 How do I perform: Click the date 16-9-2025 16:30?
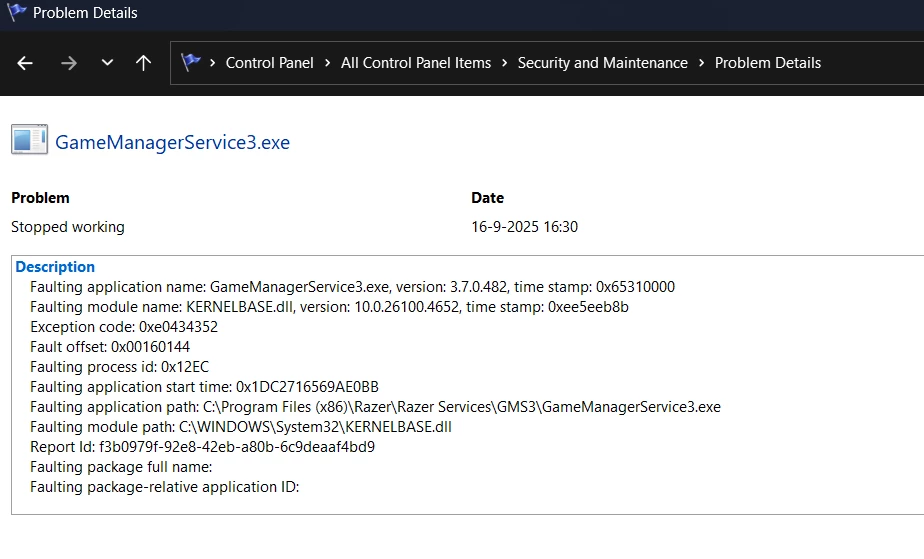[524, 227]
